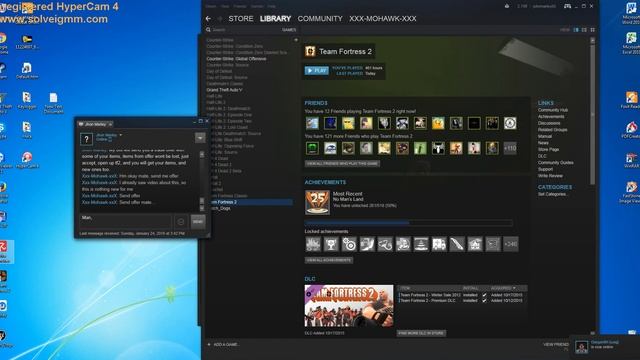Viewport: 640px width, 360px height.
Task: Click the question-mark avatar in chat
Action: click(x=86, y=139)
